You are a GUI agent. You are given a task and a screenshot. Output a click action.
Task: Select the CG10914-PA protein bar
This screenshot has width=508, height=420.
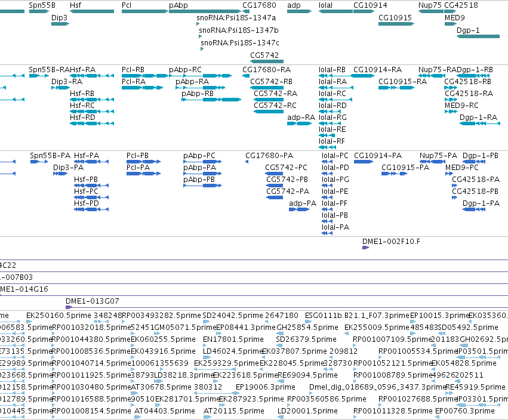pyautogui.click(x=364, y=162)
